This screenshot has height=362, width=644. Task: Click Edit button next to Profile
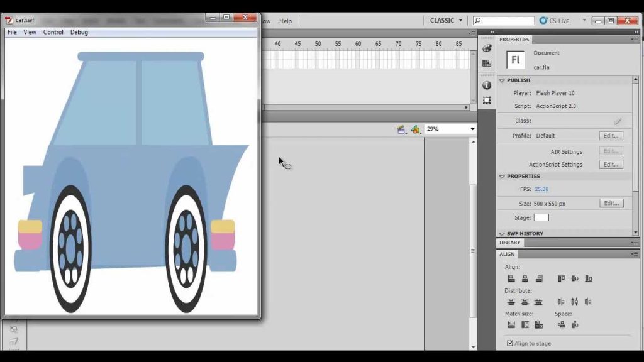[x=611, y=136]
